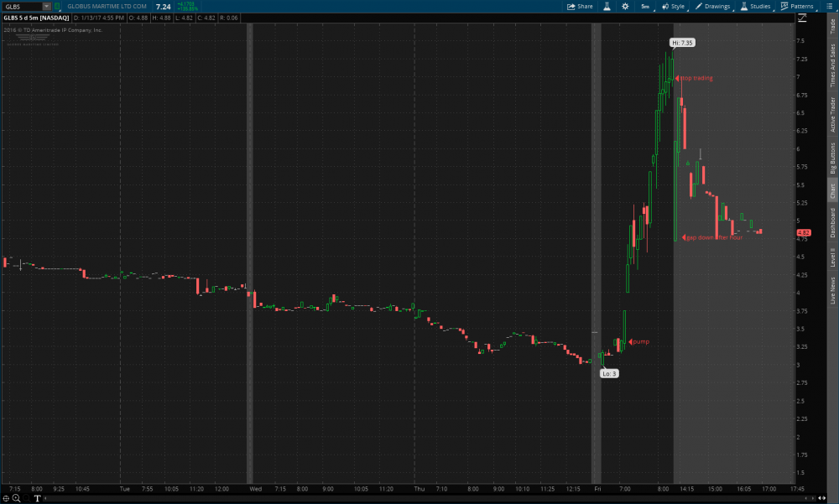
Task: Select the crosshair pan tool at bottom left
Action: [x=7, y=498]
